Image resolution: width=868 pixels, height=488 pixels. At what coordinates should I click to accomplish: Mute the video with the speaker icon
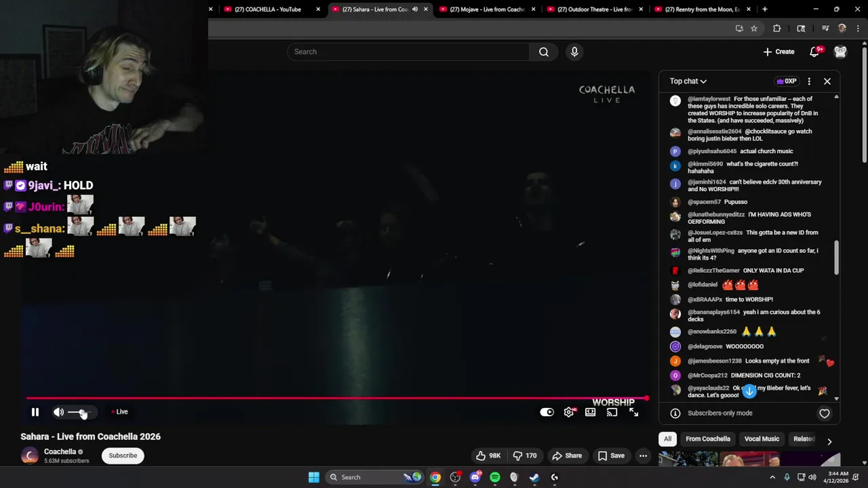[x=59, y=412]
